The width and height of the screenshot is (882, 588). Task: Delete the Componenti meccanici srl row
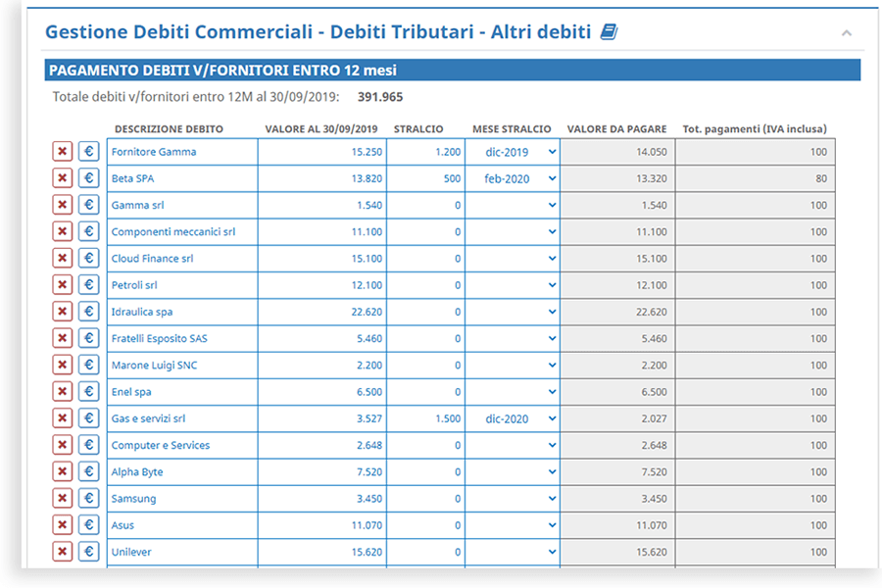tap(63, 231)
